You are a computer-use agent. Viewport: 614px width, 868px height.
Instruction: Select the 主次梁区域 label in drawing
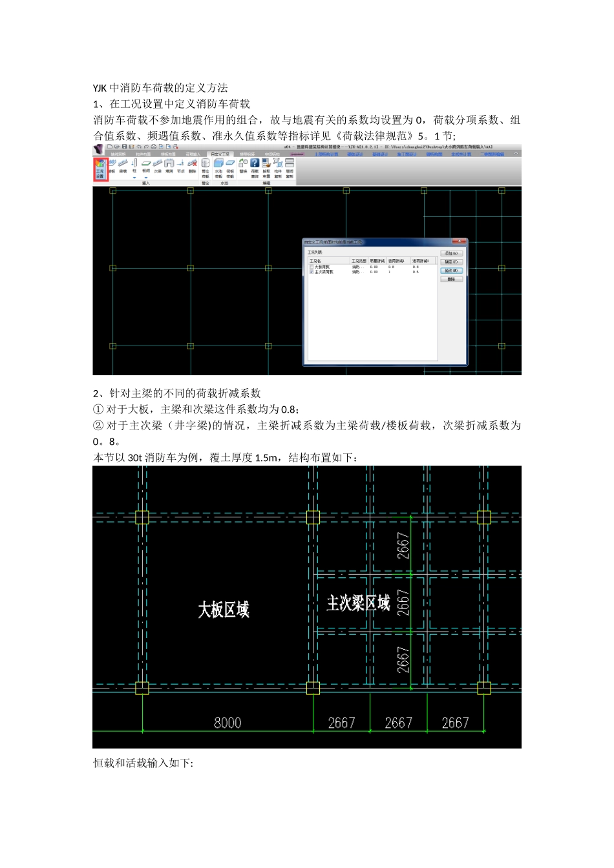358,603
